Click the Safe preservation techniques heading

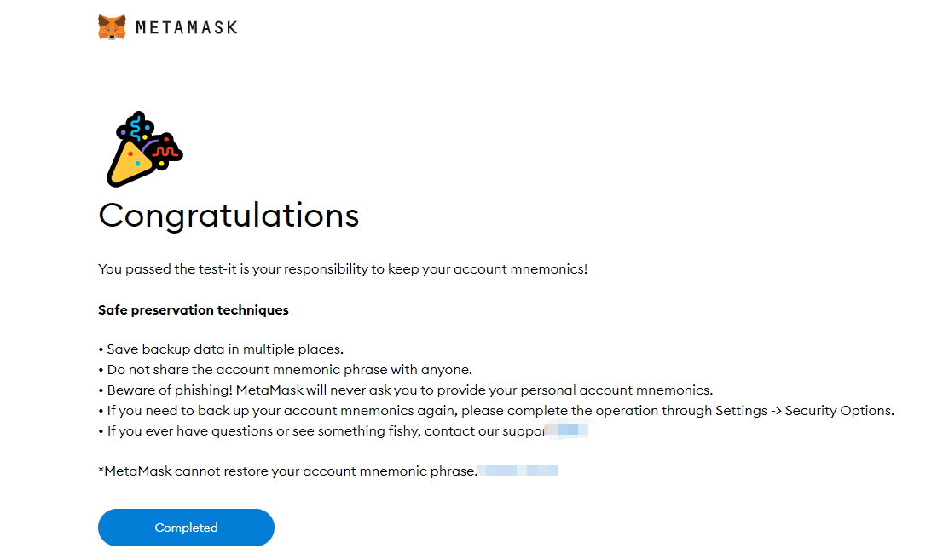[x=193, y=309]
